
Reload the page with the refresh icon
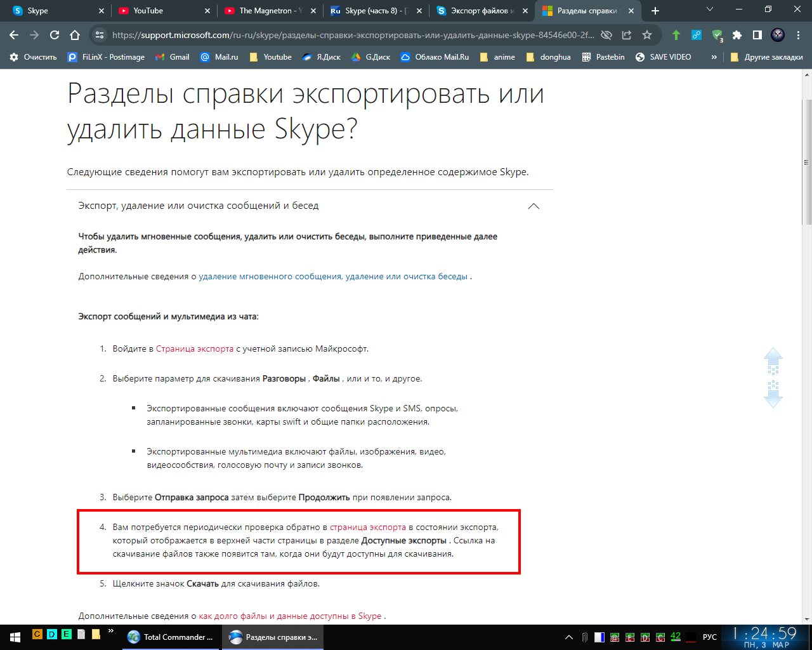coord(55,36)
